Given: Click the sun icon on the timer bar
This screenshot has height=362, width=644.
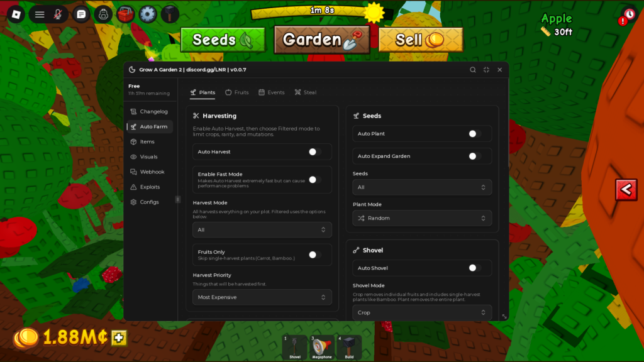Looking at the screenshot, I should click(374, 13).
